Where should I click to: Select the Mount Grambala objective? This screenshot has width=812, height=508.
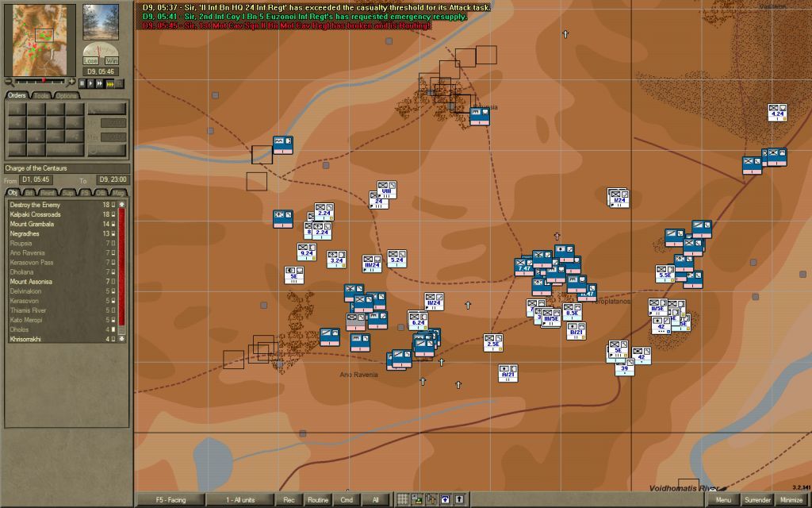62,224
